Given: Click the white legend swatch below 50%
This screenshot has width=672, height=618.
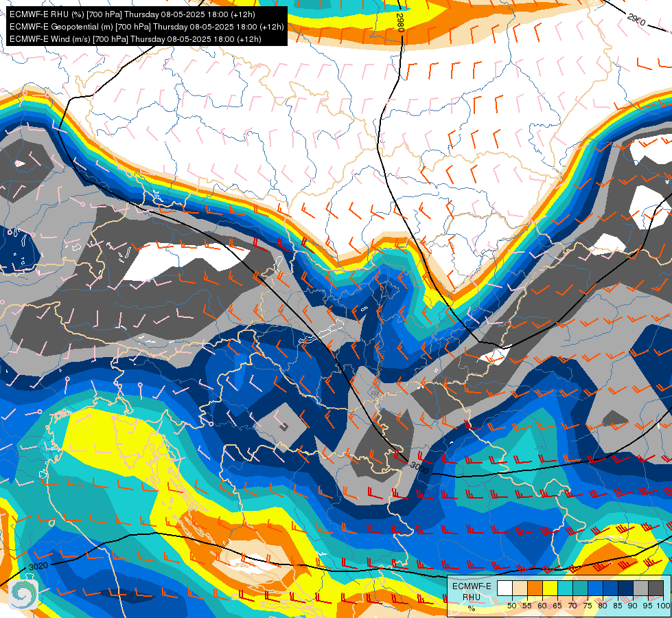Looking at the screenshot, I should (x=505, y=588).
